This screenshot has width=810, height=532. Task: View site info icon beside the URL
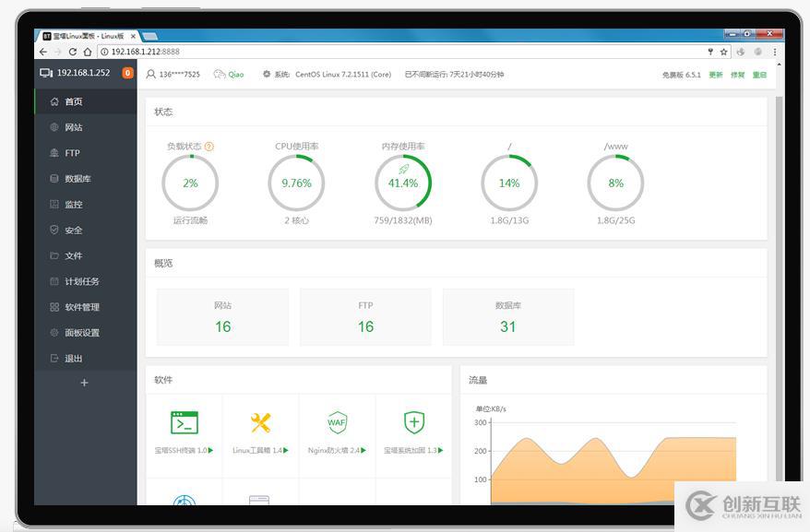pyautogui.click(x=104, y=52)
